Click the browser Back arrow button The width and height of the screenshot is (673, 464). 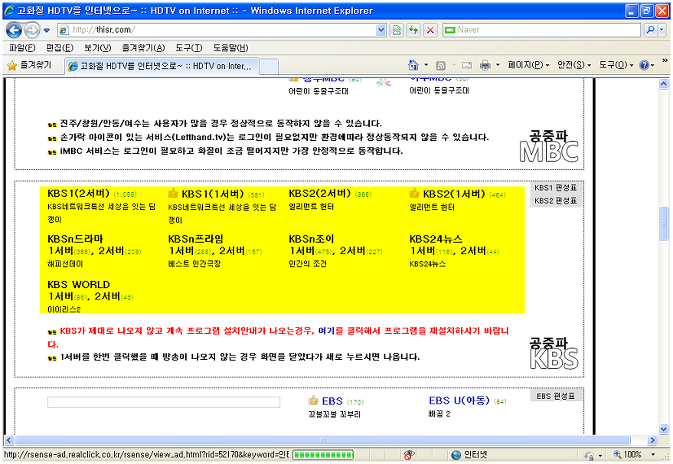tap(14, 30)
